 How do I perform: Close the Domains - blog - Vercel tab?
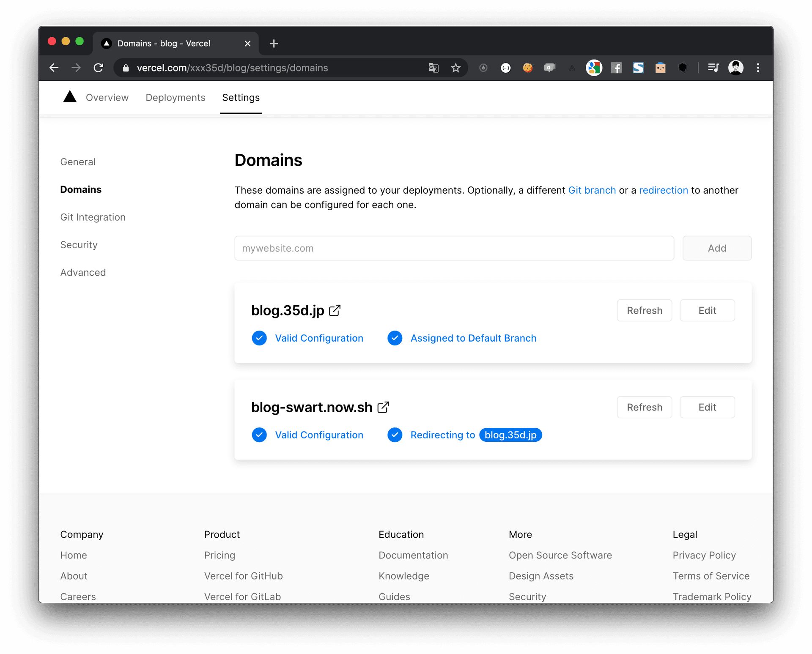[x=248, y=44]
